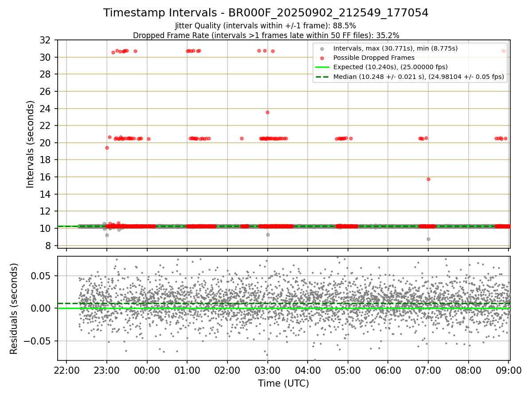Screen dimensions: 532x399
Task: Click the solid green line sample in the legend
Action: coord(322,67)
